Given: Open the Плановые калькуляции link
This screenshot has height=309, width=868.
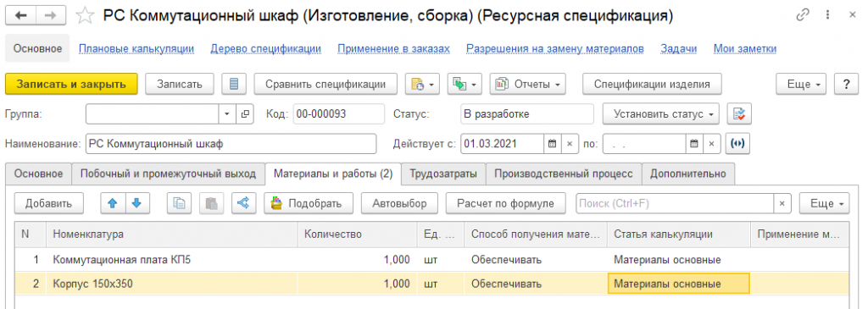Looking at the screenshot, I should 136,48.
